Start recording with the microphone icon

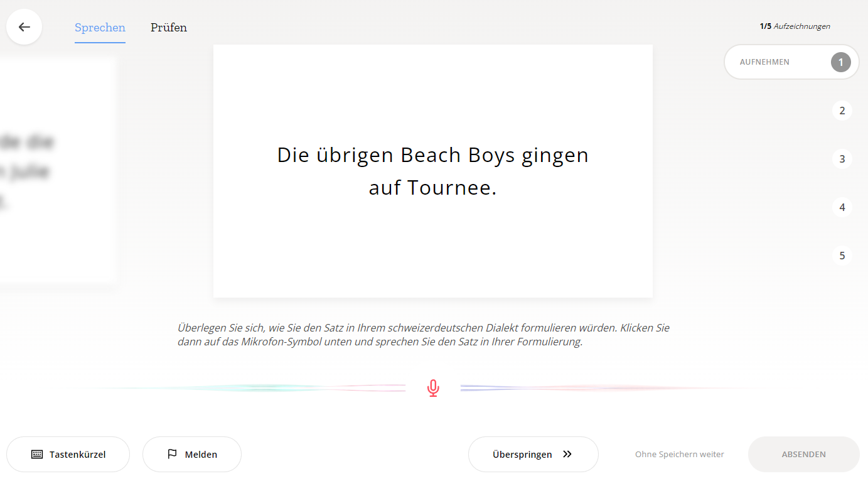point(433,388)
